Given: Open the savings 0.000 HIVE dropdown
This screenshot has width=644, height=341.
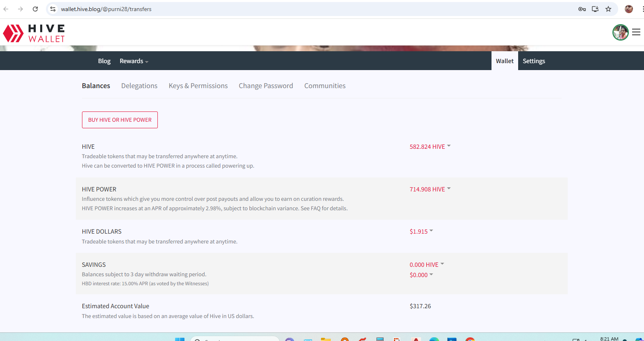Looking at the screenshot, I should click(x=427, y=265).
